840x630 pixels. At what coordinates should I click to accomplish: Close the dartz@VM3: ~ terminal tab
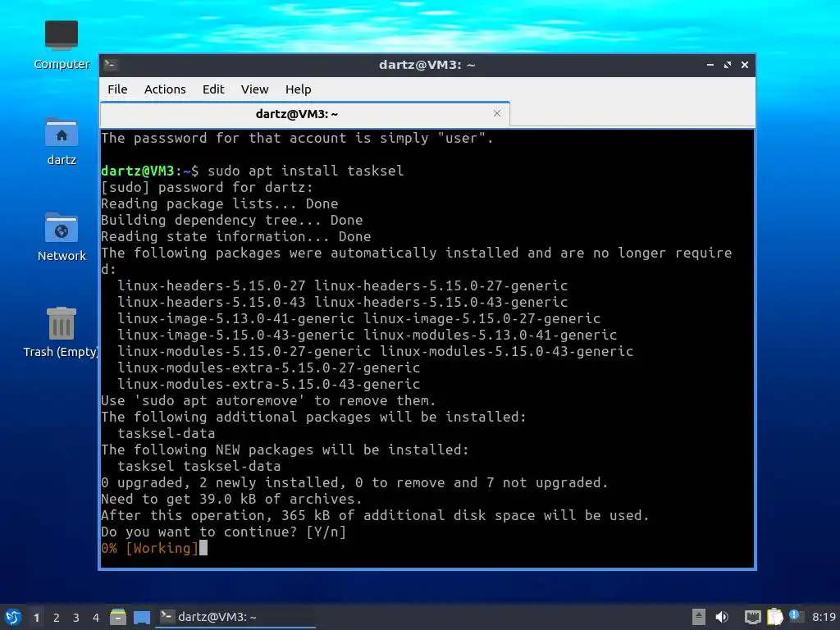(x=497, y=113)
